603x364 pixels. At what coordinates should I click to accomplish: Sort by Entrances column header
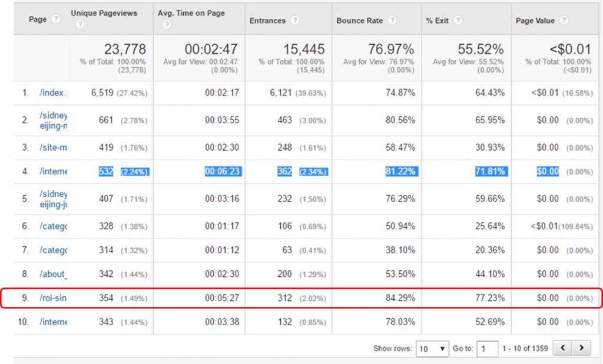pos(269,21)
